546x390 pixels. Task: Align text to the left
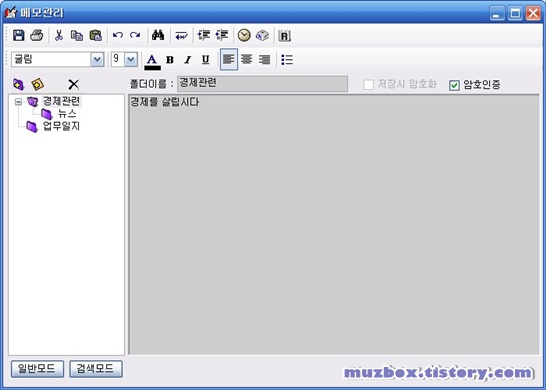[x=229, y=60]
